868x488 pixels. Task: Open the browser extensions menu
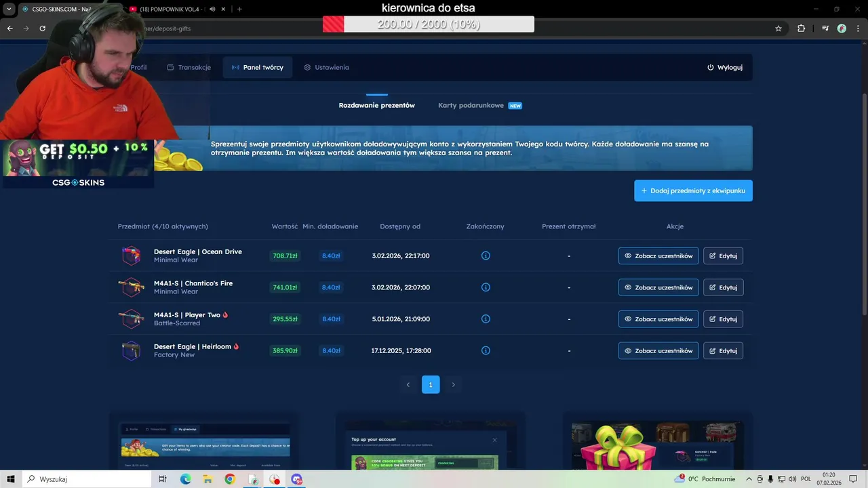click(x=801, y=28)
